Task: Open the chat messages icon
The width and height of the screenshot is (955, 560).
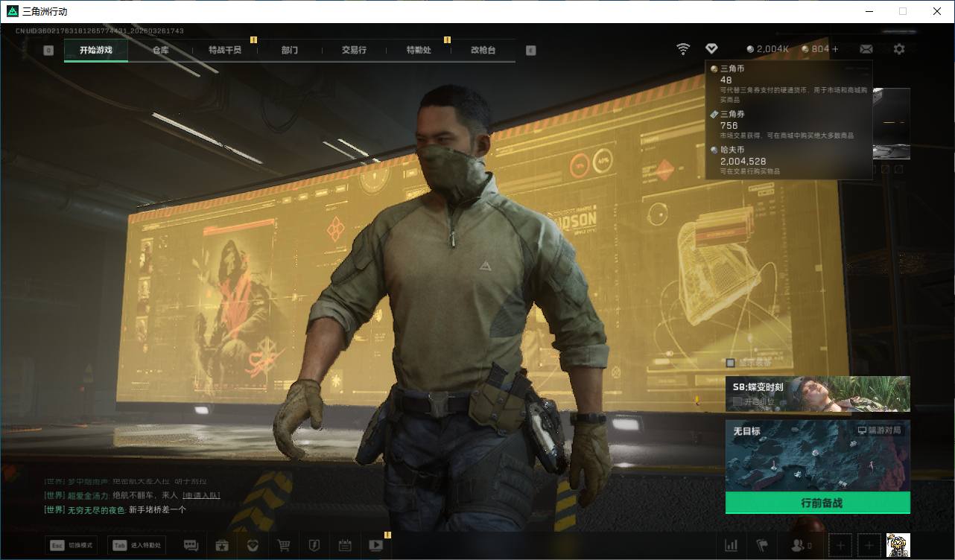Action: click(191, 545)
